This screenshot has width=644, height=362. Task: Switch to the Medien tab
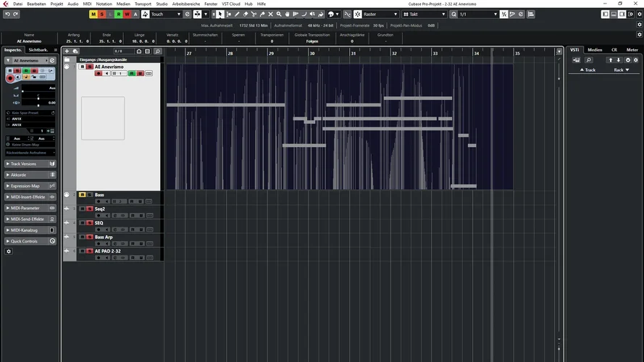(595, 50)
